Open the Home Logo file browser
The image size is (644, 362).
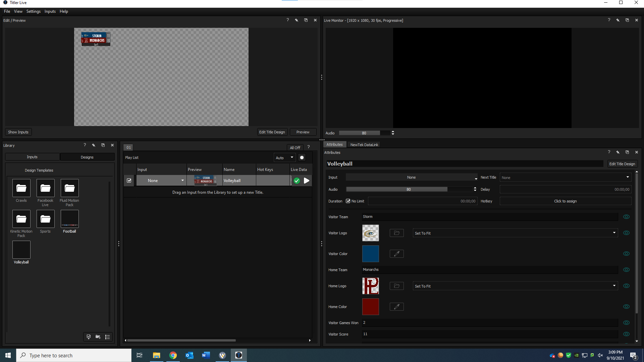click(396, 286)
